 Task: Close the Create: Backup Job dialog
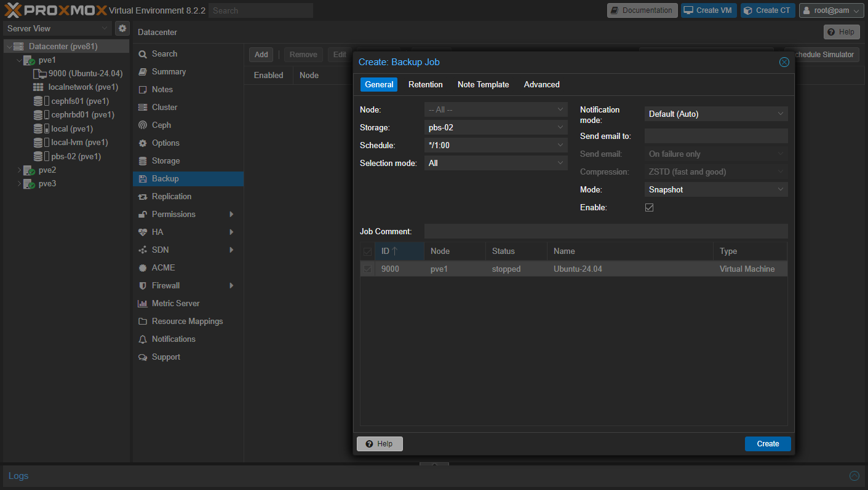click(x=784, y=62)
